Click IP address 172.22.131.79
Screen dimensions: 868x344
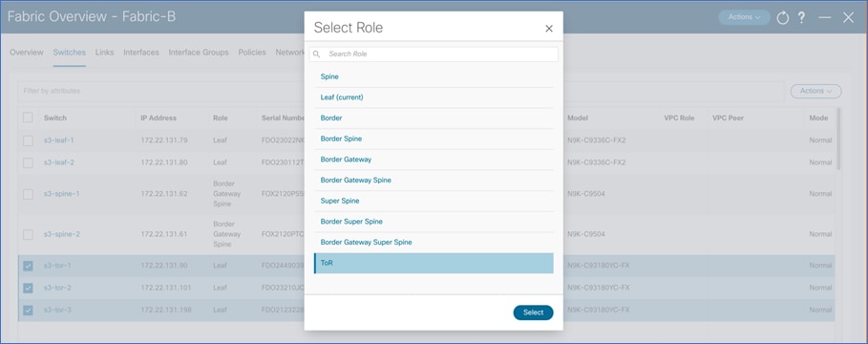pos(164,140)
